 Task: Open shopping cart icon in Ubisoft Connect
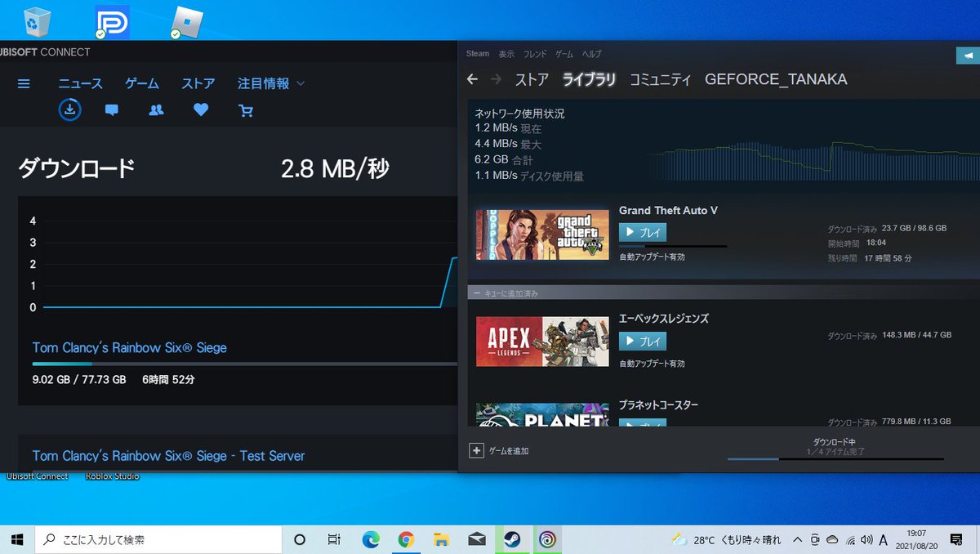246,110
